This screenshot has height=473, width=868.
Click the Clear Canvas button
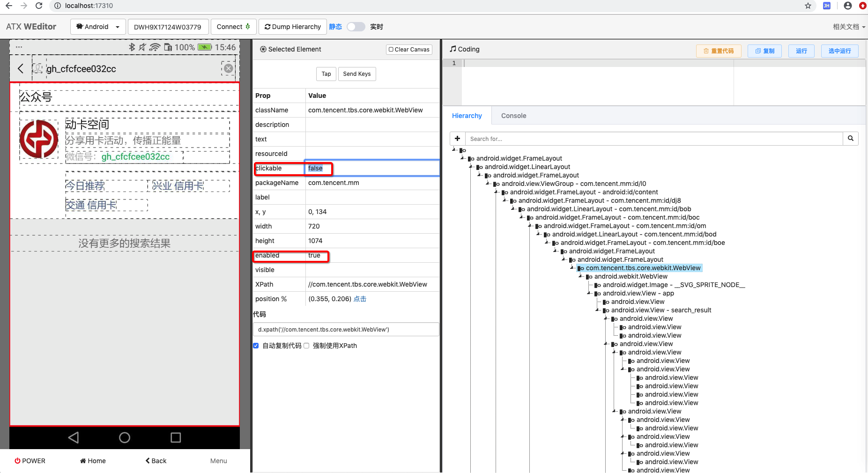tap(409, 49)
